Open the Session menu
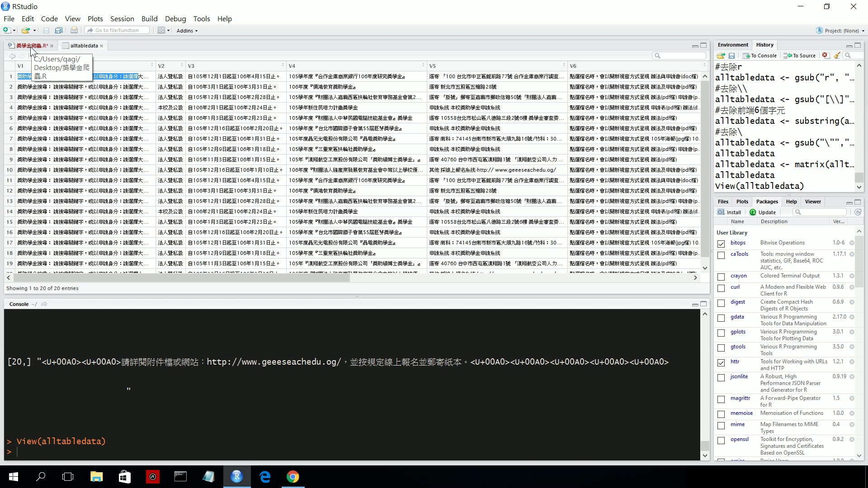Image resolution: width=868 pixels, height=488 pixels. click(x=122, y=19)
